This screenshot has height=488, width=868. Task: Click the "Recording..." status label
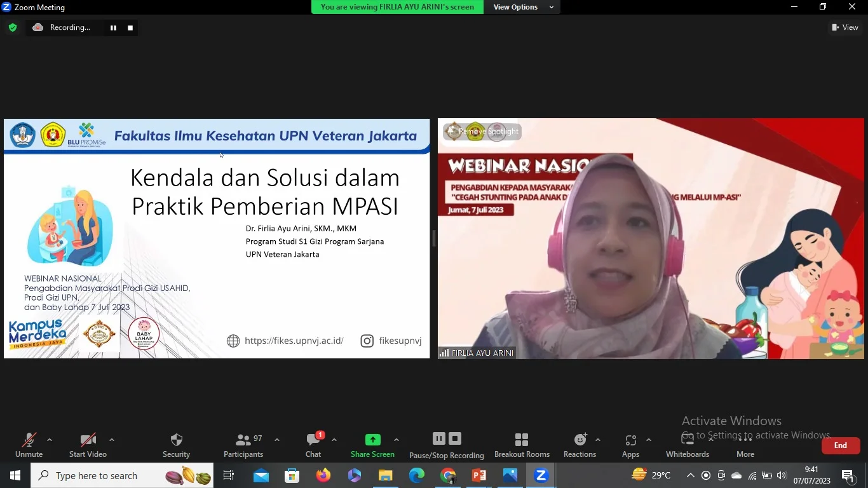[70, 27]
